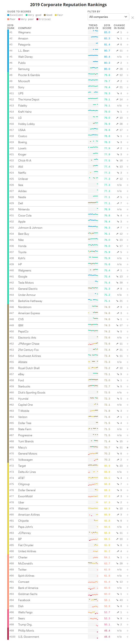The image size is (137, 644).
Task: Click plus icon for Facebook row
Action: coord(128,600)
